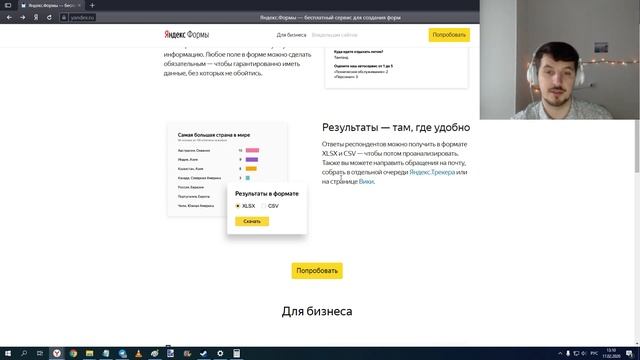
Task: Open the taskbar clock and date
Action: click(611, 353)
